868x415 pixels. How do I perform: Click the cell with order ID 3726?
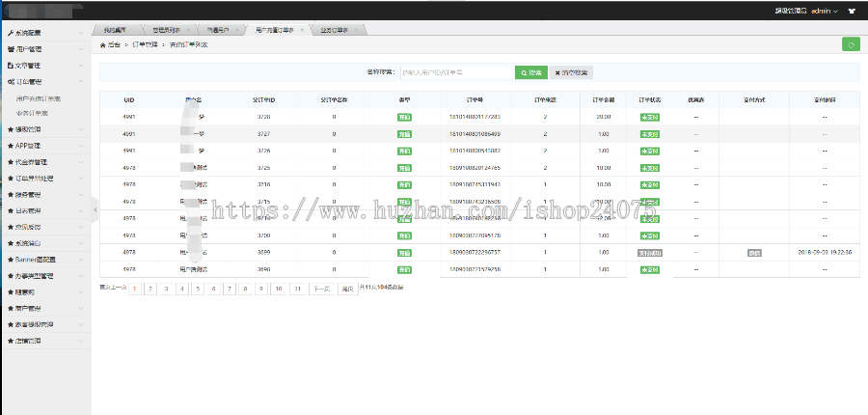click(x=263, y=151)
